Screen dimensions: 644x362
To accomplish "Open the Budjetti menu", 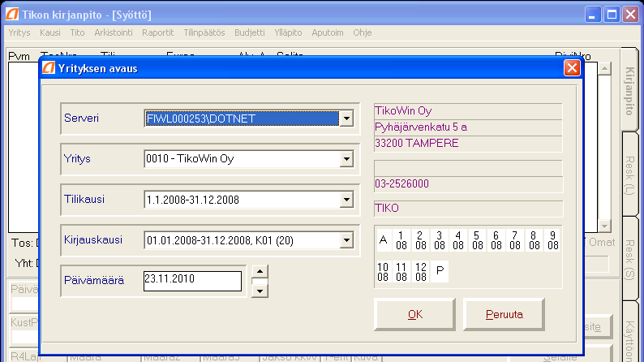I will tap(250, 32).
